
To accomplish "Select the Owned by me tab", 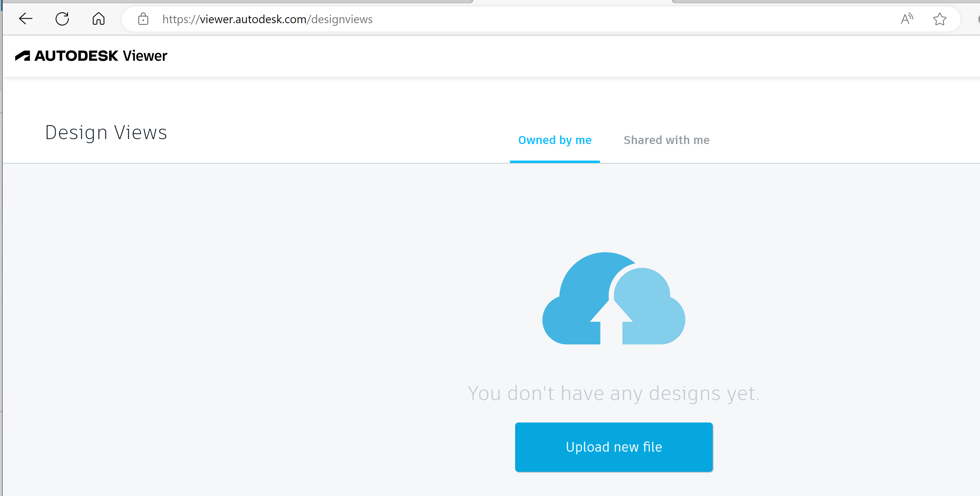I will 554,140.
